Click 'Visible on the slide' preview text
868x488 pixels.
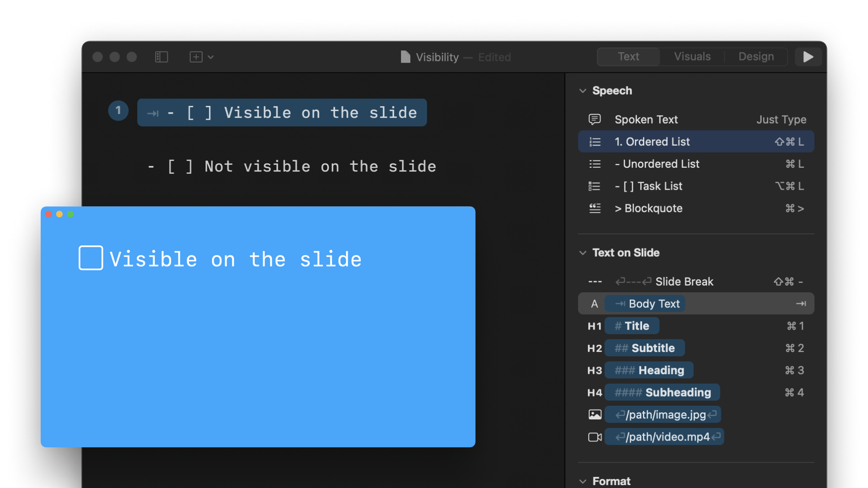(x=236, y=259)
